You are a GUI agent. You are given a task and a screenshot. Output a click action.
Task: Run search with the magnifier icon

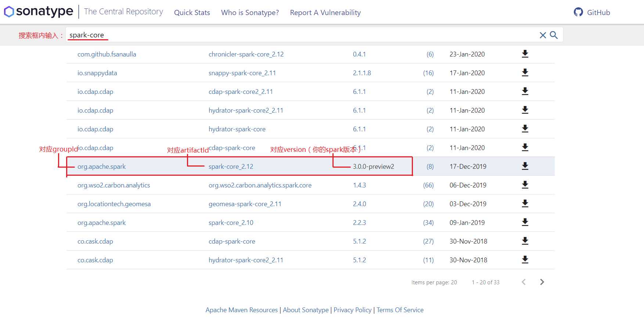(x=554, y=35)
